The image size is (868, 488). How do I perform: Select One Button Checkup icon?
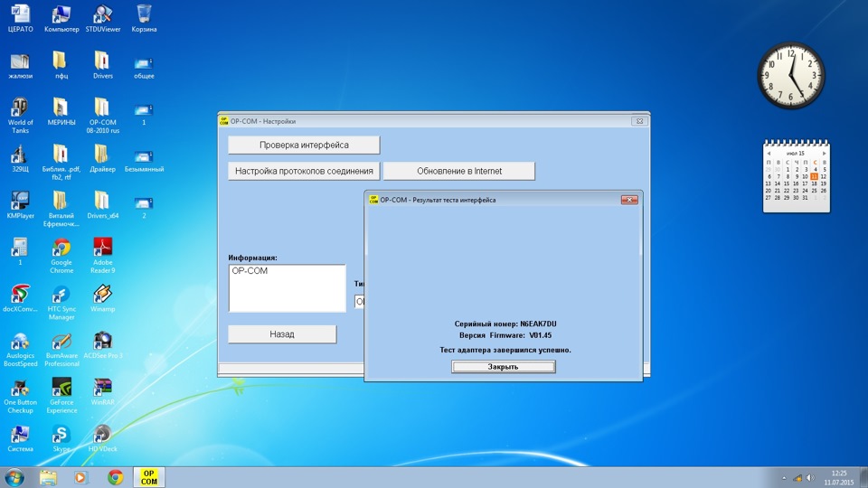20,396
